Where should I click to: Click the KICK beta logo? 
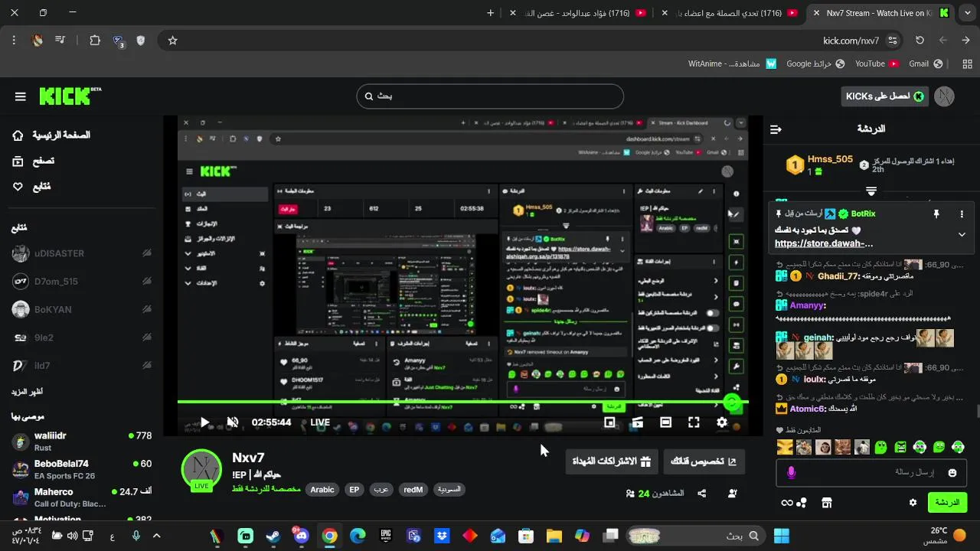(x=70, y=96)
